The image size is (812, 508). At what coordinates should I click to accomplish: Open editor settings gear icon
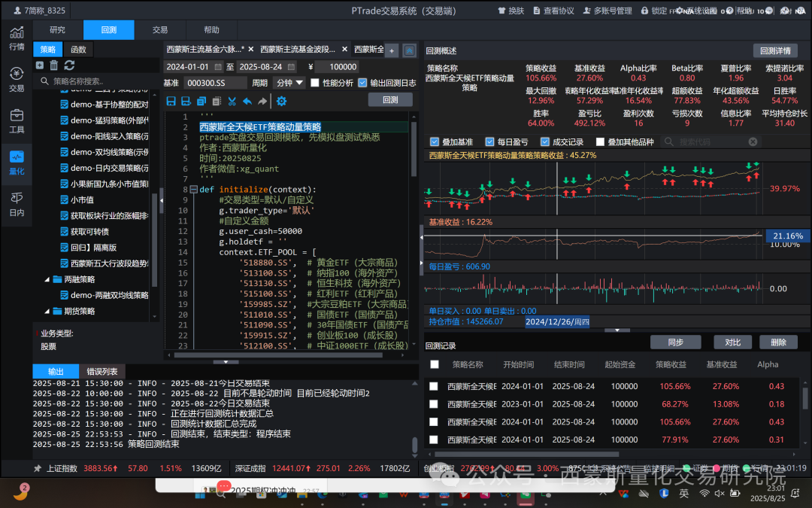[x=281, y=101]
